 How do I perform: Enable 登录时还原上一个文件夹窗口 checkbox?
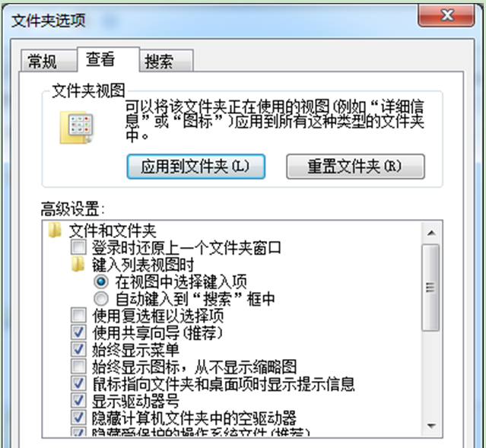[x=78, y=247]
